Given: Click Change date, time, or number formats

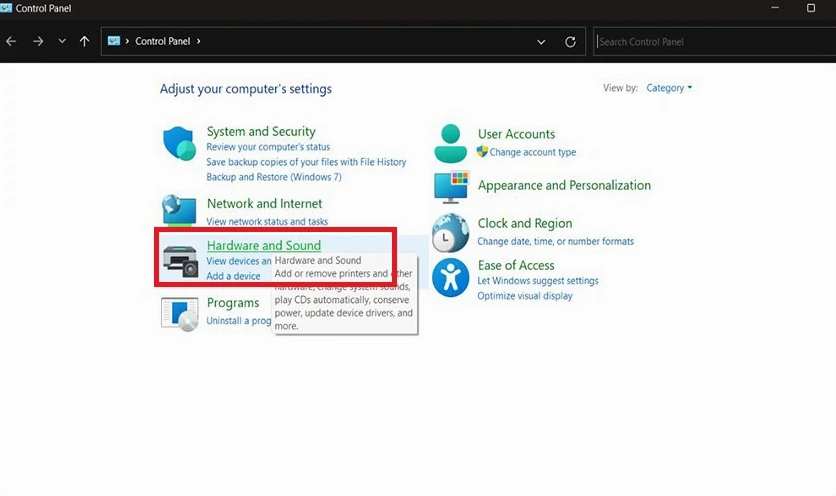Looking at the screenshot, I should (555, 241).
